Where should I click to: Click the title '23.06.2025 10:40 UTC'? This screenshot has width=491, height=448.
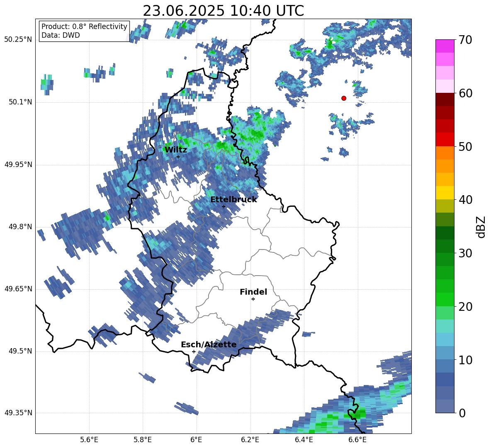[x=223, y=11]
